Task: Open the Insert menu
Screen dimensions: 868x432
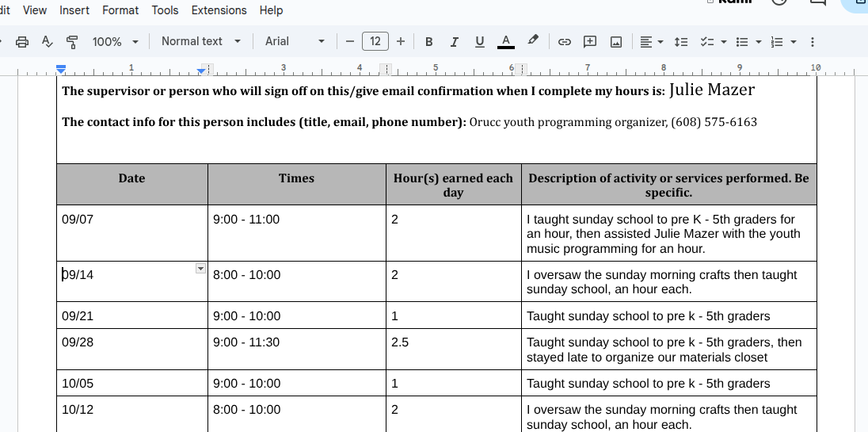Action: coord(74,10)
